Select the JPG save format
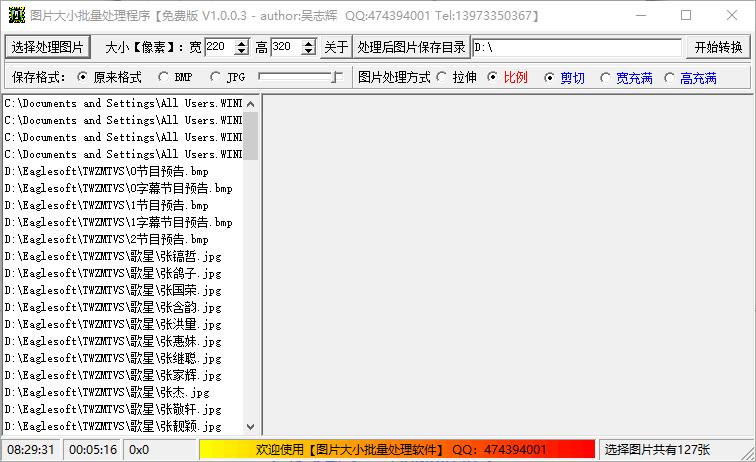756x462 pixels. (228, 77)
